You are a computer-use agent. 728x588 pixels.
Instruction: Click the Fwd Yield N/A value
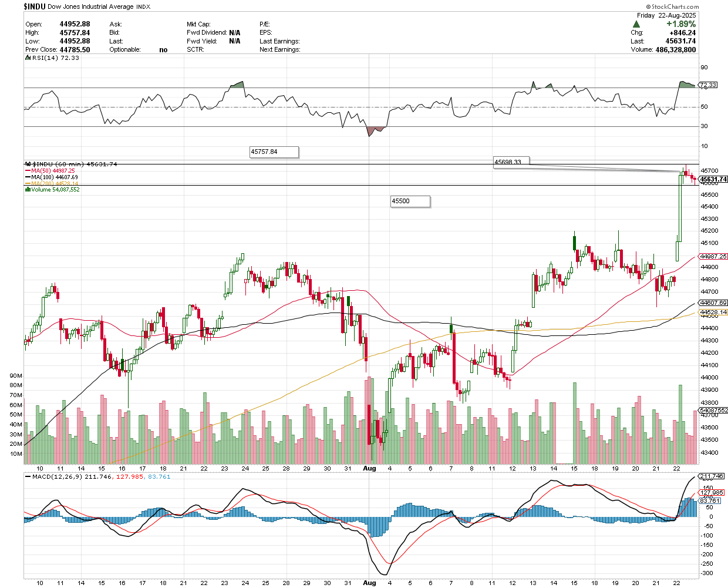pyautogui.click(x=235, y=41)
